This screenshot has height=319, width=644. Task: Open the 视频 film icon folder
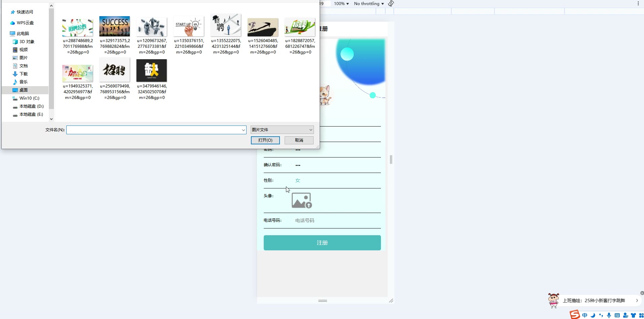tap(15, 50)
